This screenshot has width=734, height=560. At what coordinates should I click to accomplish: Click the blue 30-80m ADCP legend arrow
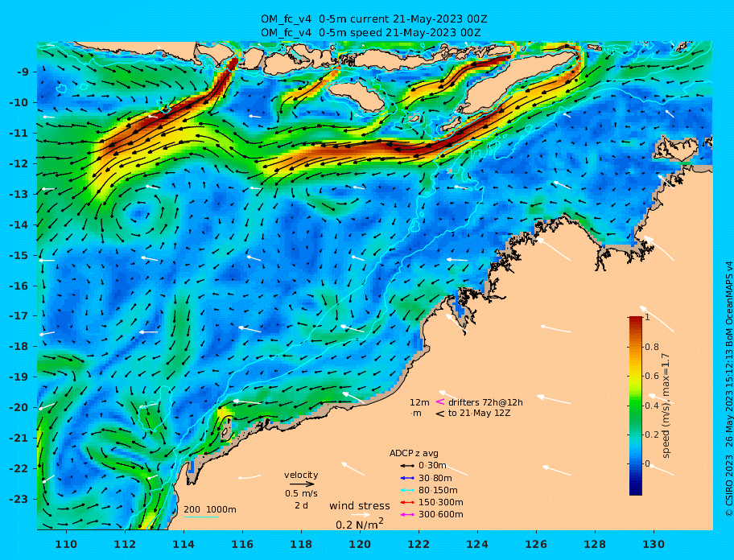click(408, 478)
